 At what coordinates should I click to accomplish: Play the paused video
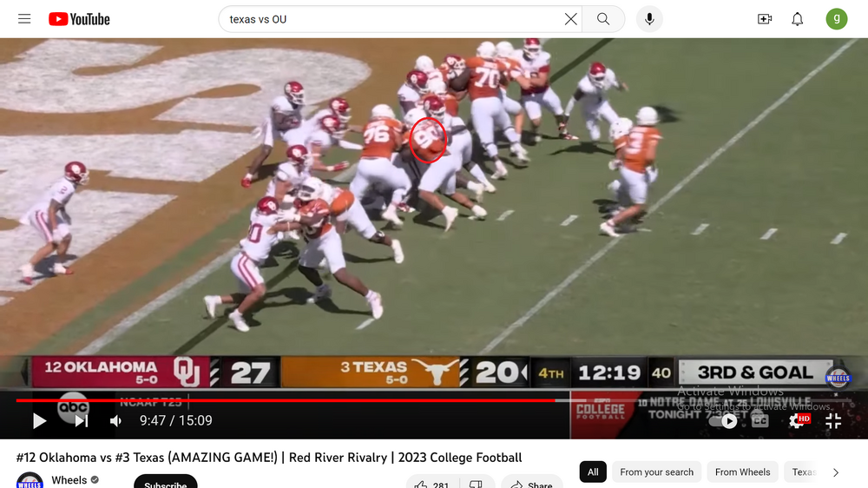point(39,421)
